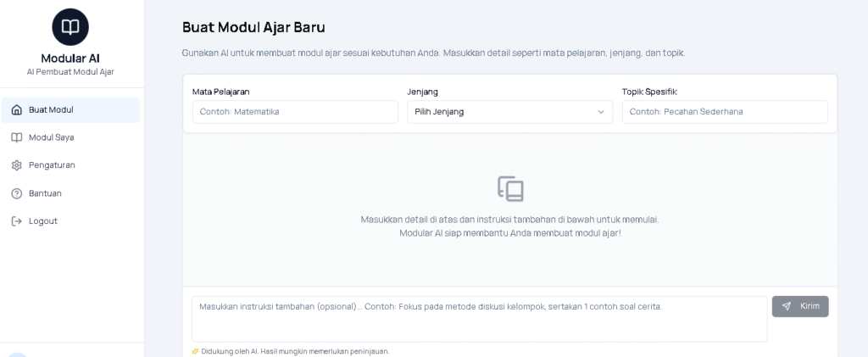Screen dimensions: 868x357
Task: Focus the Topik Spesifik input field
Action: coord(724,112)
